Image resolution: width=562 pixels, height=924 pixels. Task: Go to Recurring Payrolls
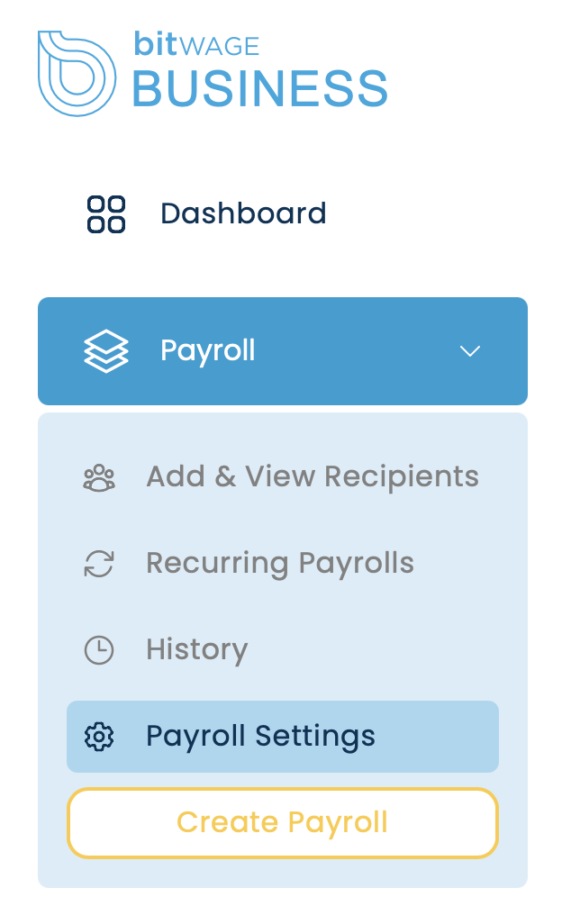click(279, 564)
